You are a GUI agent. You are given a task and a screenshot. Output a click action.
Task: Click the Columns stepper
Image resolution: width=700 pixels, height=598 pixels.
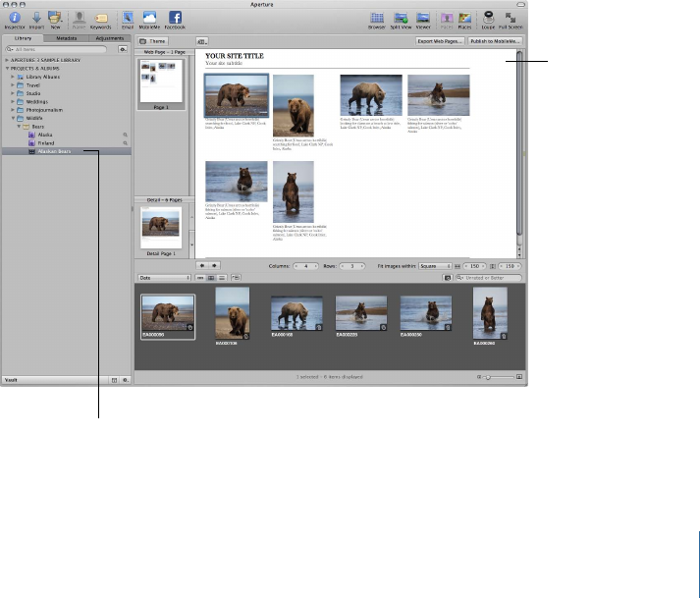coord(305,266)
